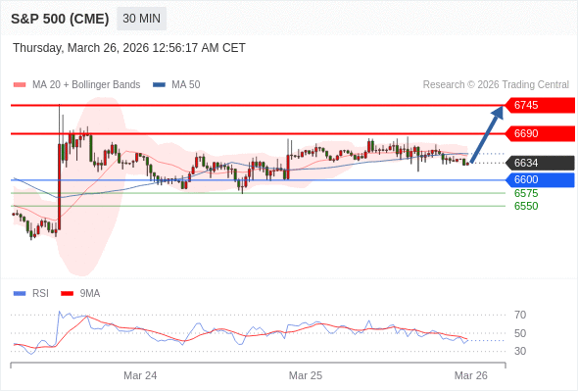The width and height of the screenshot is (578, 392).
Task: Toggle MA 20 + Bollinger Bands legend swatch
Action: tap(20, 85)
